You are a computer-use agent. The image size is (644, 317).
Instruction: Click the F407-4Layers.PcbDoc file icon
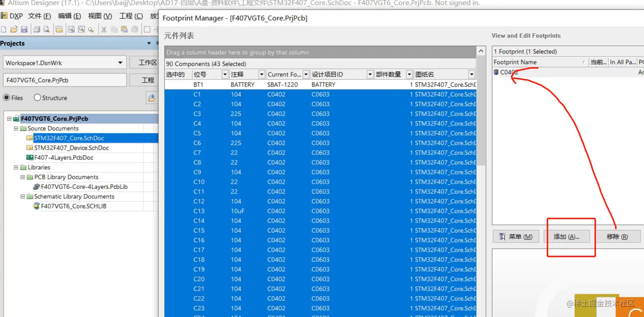pos(29,157)
